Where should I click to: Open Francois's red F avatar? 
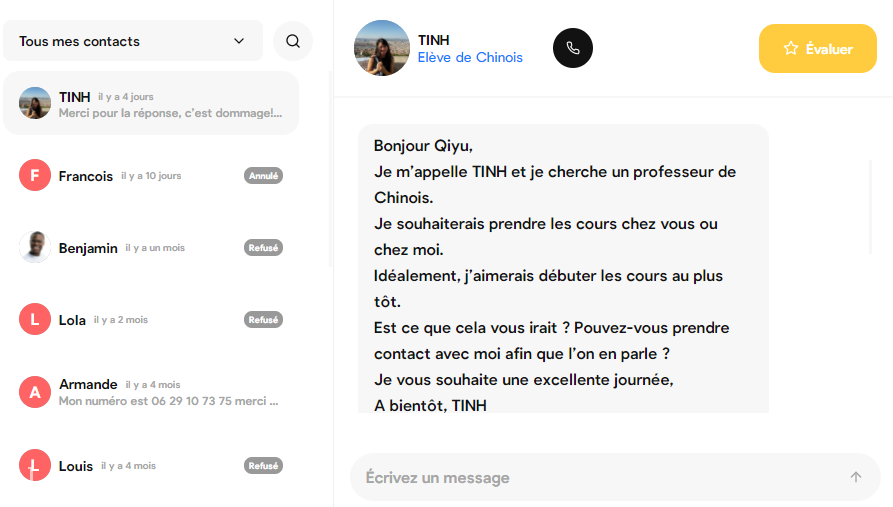(35, 175)
